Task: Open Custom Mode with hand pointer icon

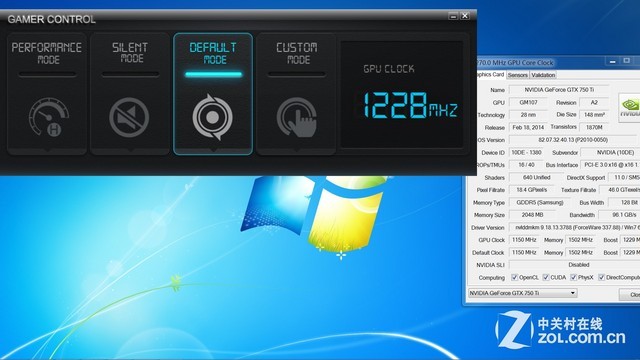Action: (x=296, y=94)
